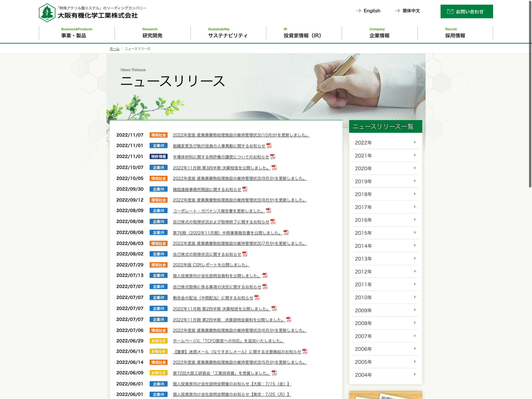Click PDF icon next to 組織変更及び執行役員 notice

(x=269, y=145)
